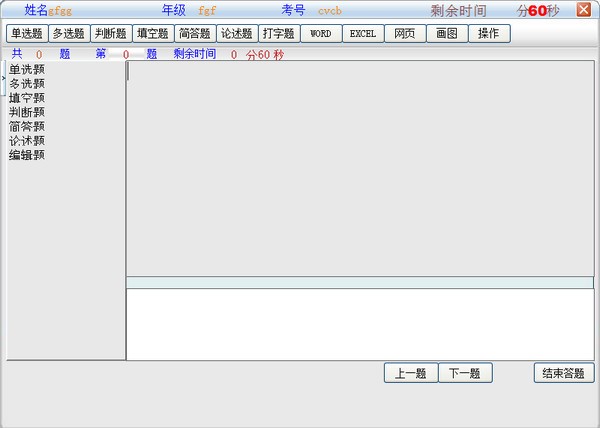This screenshot has height=428, width=600.
Task: Click the student name text gfgg
Action: point(60,10)
